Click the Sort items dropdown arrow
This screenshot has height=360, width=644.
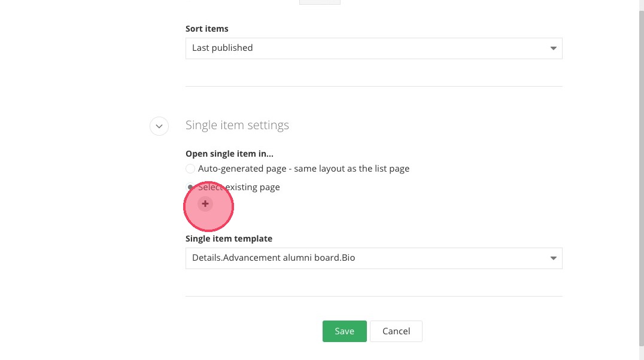(x=554, y=48)
